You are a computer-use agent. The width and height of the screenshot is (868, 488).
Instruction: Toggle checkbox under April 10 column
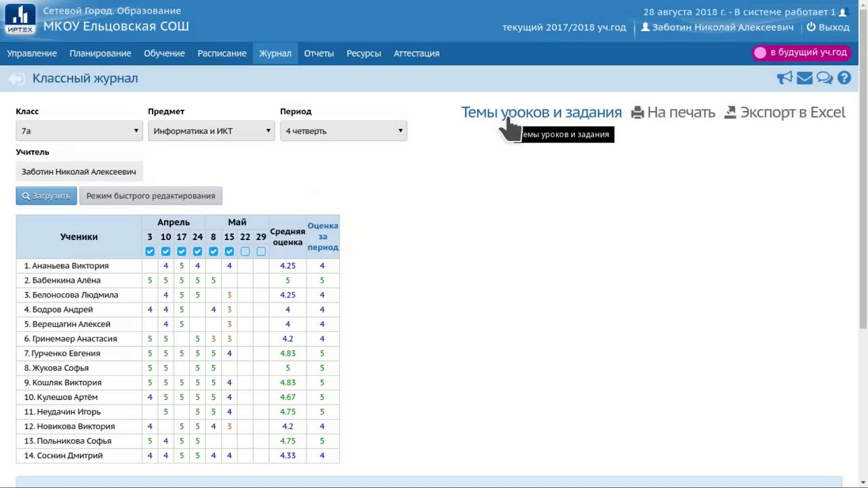tap(165, 251)
